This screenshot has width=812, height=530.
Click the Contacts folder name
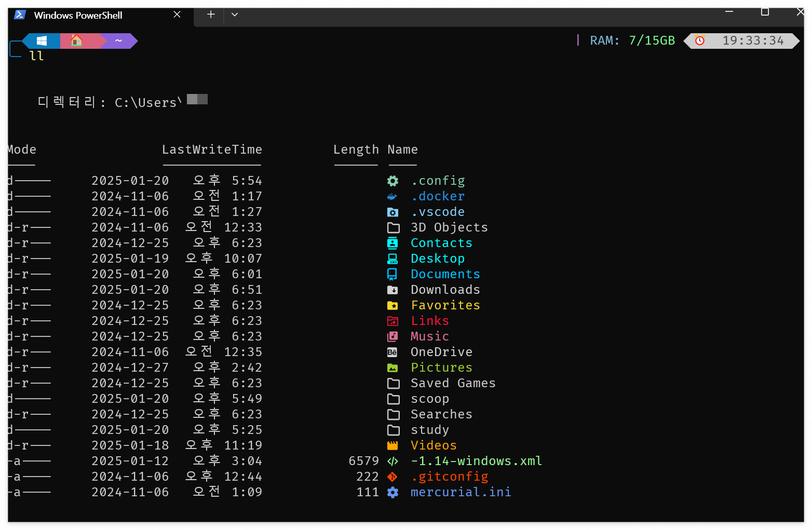click(441, 243)
